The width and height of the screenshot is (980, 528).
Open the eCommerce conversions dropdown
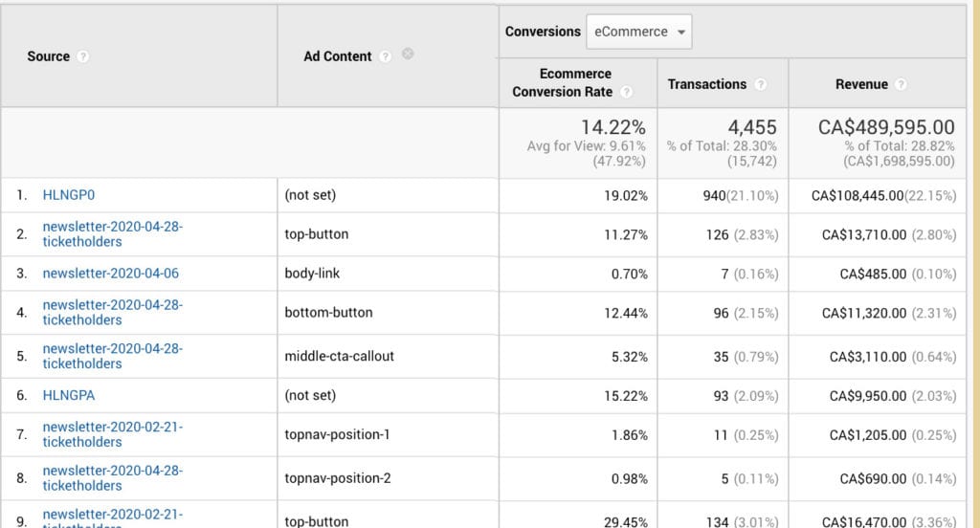pyautogui.click(x=638, y=32)
